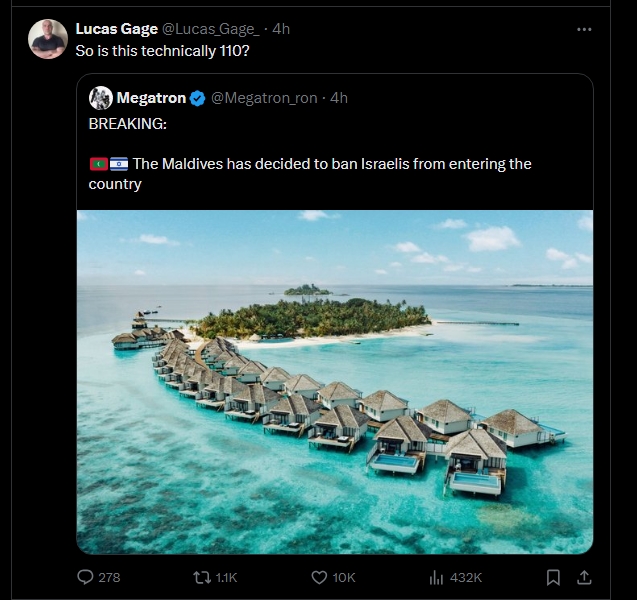Share the post via share icon

584,577
